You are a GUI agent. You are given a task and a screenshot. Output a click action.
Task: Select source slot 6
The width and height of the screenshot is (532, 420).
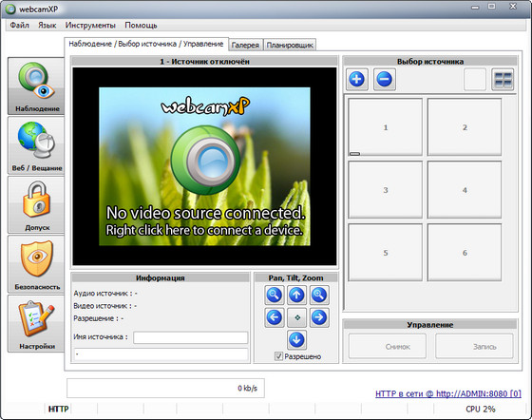pyautogui.click(x=465, y=253)
